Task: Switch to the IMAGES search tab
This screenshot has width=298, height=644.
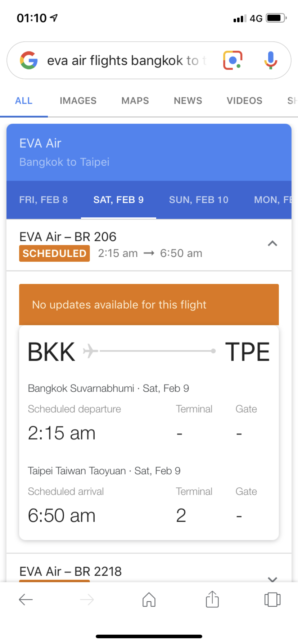Action: coord(78,101)
